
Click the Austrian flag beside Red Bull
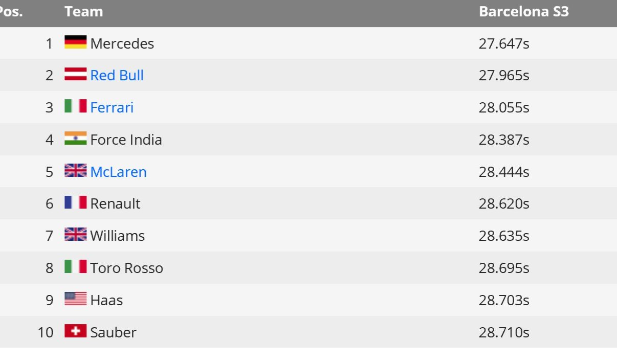(x=76, y=75)
